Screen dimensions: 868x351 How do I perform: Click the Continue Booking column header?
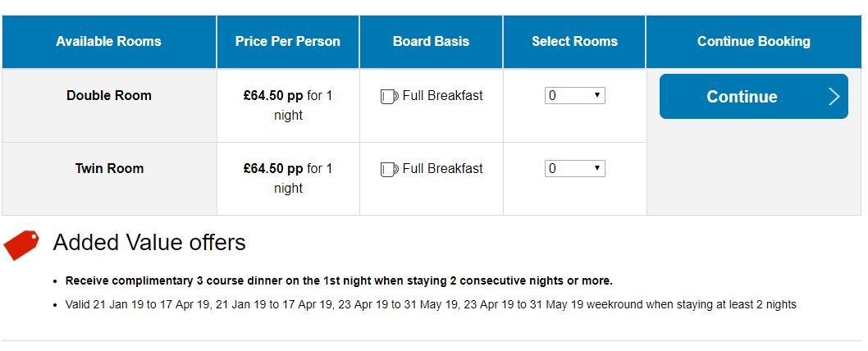pos(753,42)
